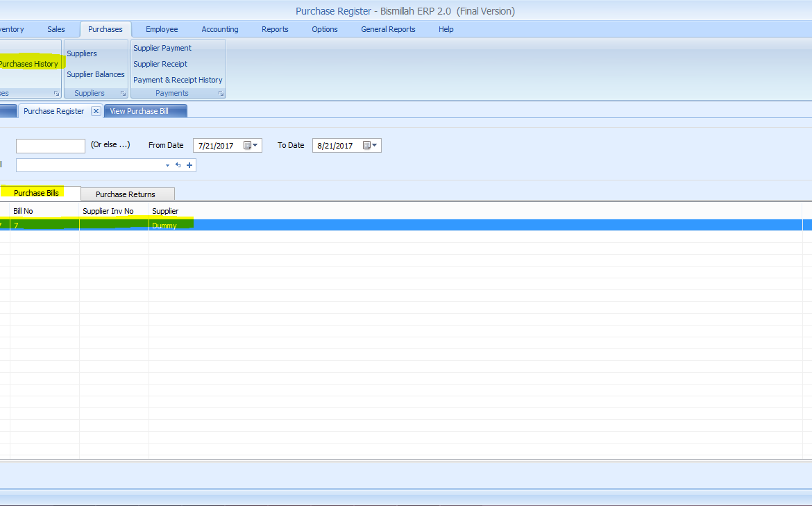Switch to the View Purchase Bill tab
The height and width of the screenshot is (506, 812).
point(139,111)
